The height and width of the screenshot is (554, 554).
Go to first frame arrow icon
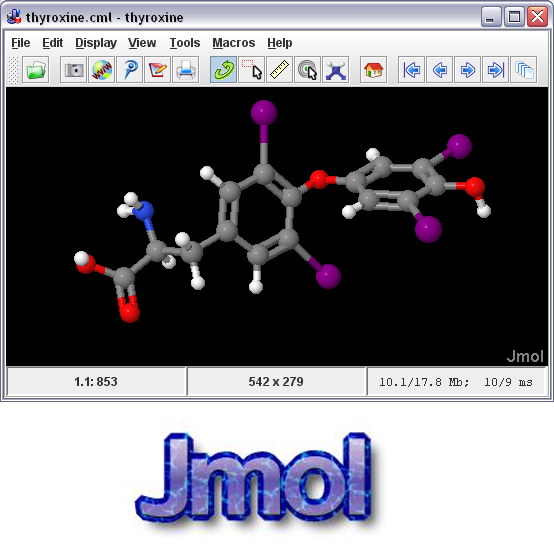click(411, 70)
